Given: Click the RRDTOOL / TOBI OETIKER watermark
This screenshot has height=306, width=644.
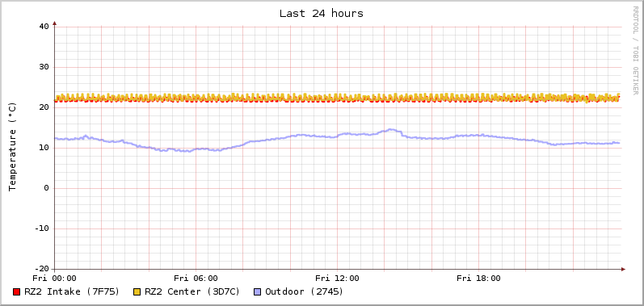Looking at the screenshot, I should [635, 50].
